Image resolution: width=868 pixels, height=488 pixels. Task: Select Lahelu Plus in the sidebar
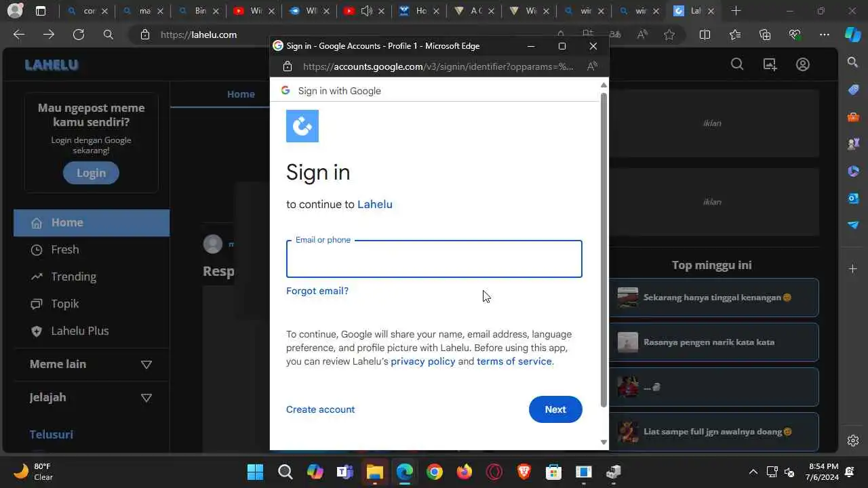point(92,331)
